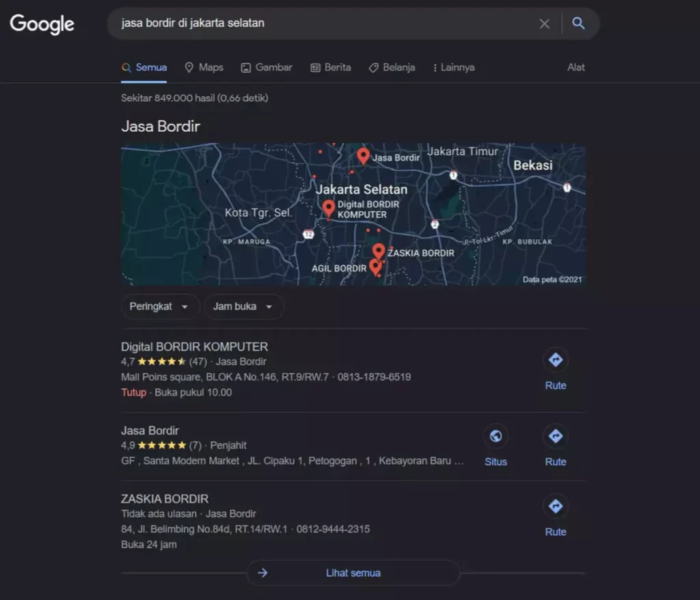Click phone number 0813-1879-6519
700x600 pixels.
[374, 377]
